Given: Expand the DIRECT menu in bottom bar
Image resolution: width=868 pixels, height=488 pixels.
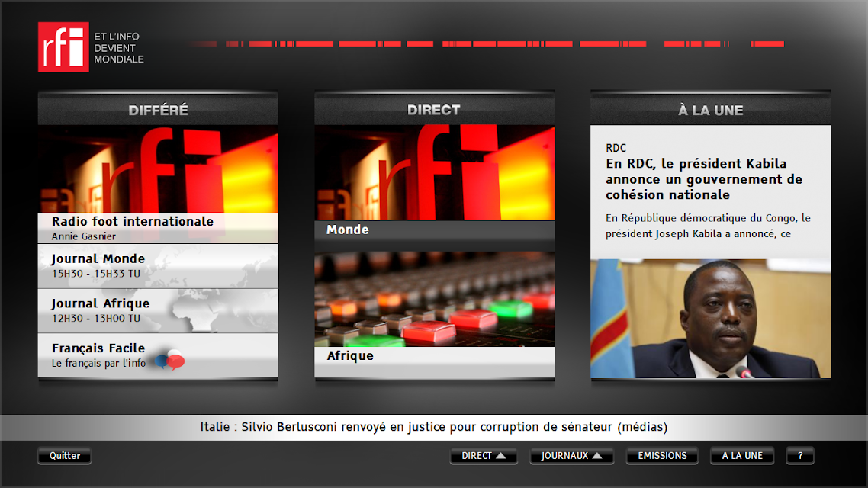Looking at the screenshot, I should tap(484, 456).
